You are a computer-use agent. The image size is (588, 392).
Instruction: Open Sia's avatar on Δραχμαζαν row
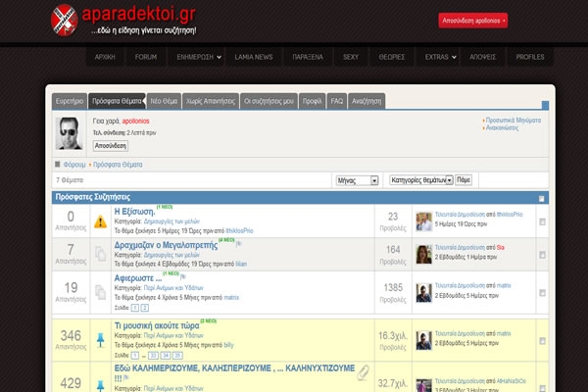423,255
